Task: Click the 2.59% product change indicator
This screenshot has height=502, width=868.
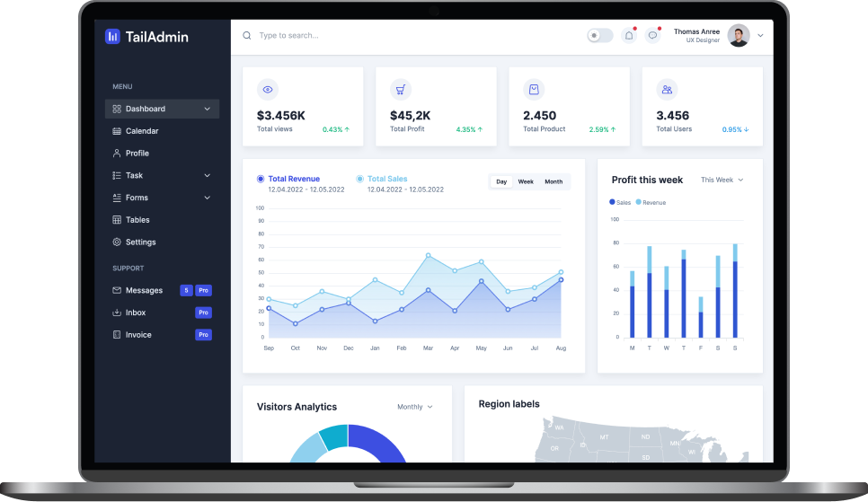Action: tap(602, 129)
